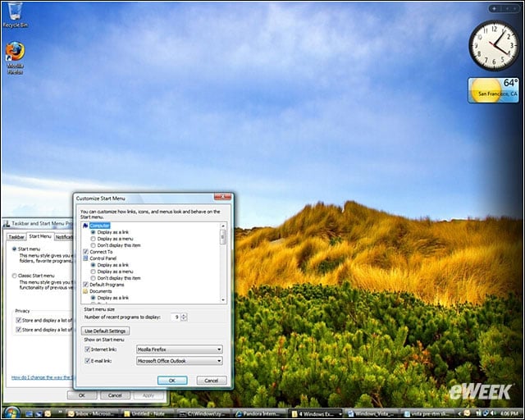The image size is (525, 420).
Task: Select the Classic Start menu radio button
Action: tap(14, 276)
